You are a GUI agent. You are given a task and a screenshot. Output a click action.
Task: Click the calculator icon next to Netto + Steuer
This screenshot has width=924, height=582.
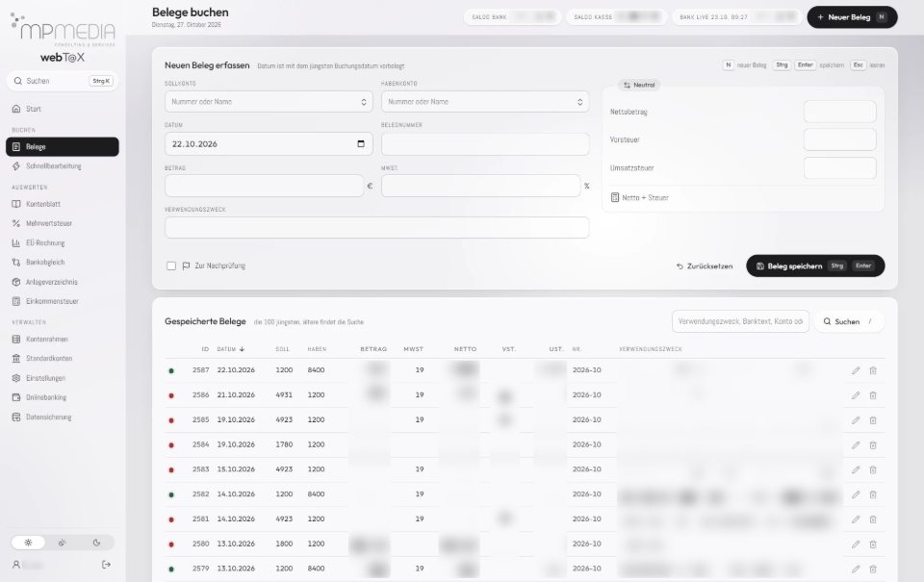tap(615, 197)
